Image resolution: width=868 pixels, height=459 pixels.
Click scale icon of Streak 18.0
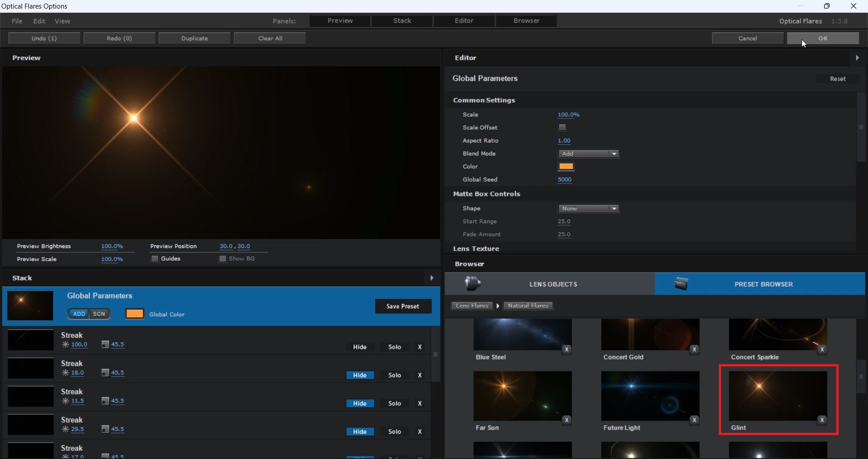[x=105, y=373]
